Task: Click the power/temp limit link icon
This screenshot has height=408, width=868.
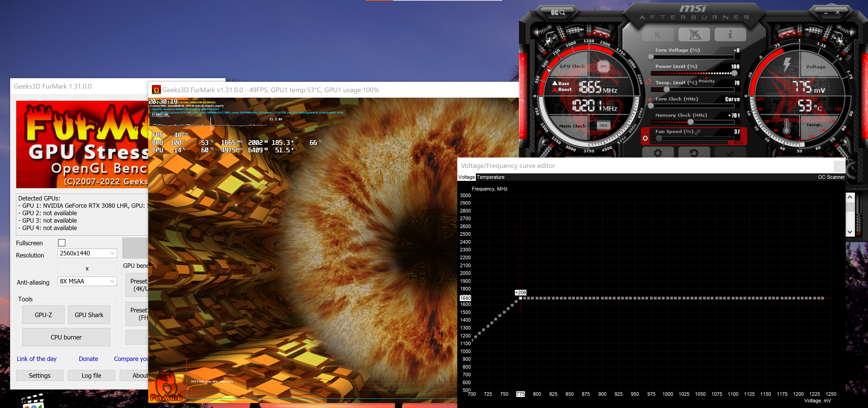Action: [648, 82]
